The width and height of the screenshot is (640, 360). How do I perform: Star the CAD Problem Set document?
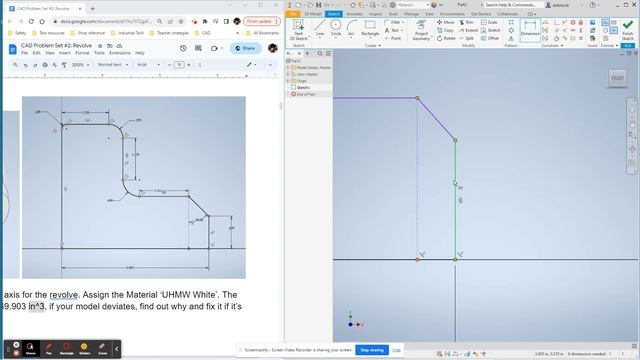(x=100, y=46)
